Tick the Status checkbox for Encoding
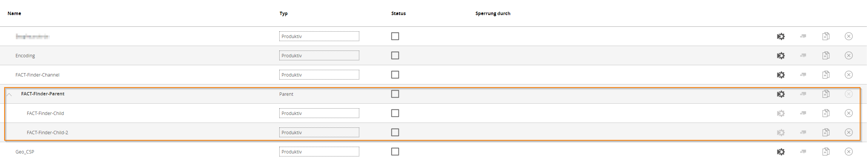This screenshot has width=868, height=161. tap(395, 55)
